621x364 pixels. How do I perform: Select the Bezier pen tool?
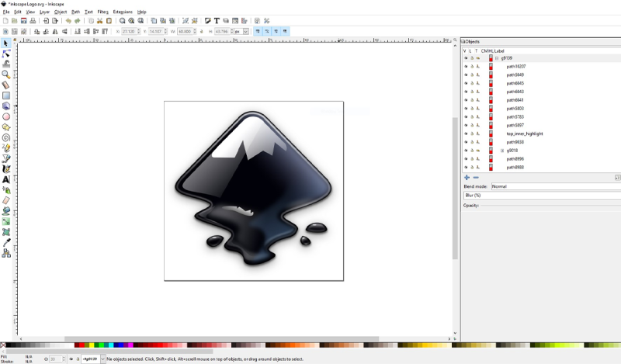coord(6,158)
